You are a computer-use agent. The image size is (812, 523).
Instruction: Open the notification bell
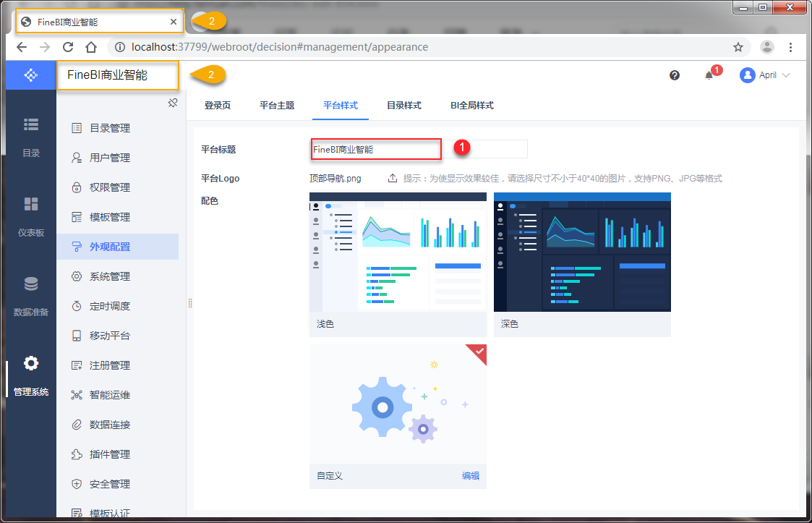pos(709,76)
